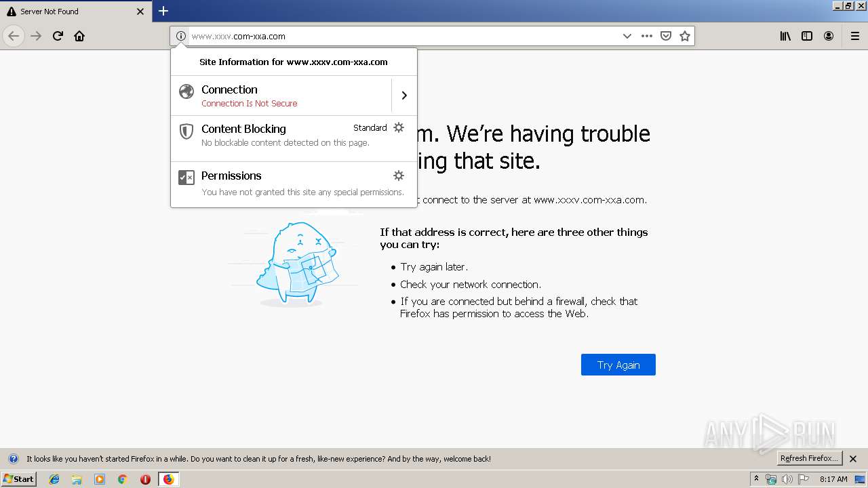The height and width of the screenshot is (488, 868).
Task: Save the page to Pocket
Action: click(x=666, y=36)
